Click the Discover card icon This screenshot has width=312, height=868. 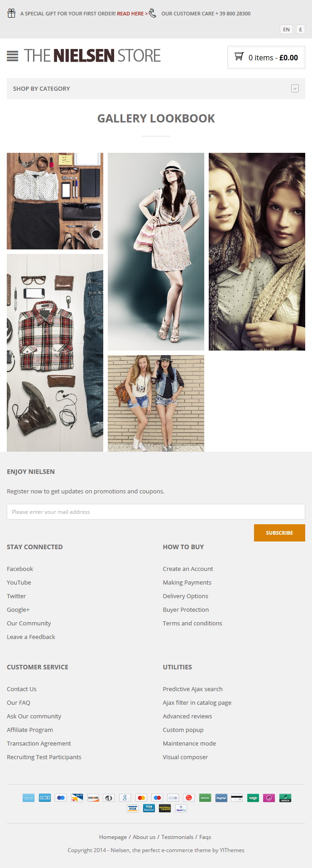point(93,798)
